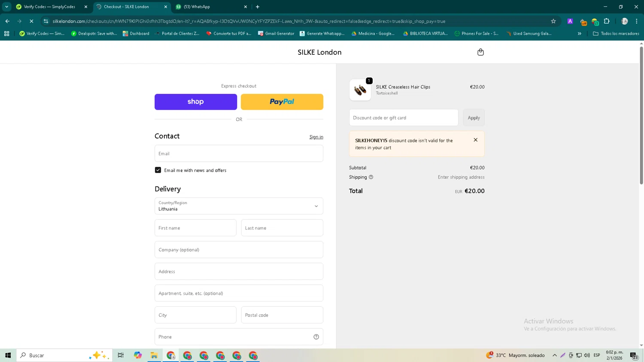Click the Windows search box Buscar
This screenshot has height=362, width=644.
(64, 355)
